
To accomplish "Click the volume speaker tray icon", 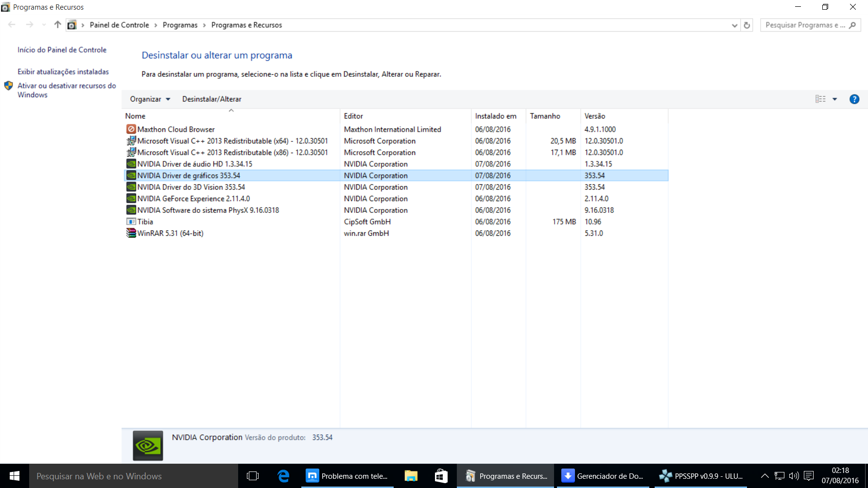I will (794, 476).
